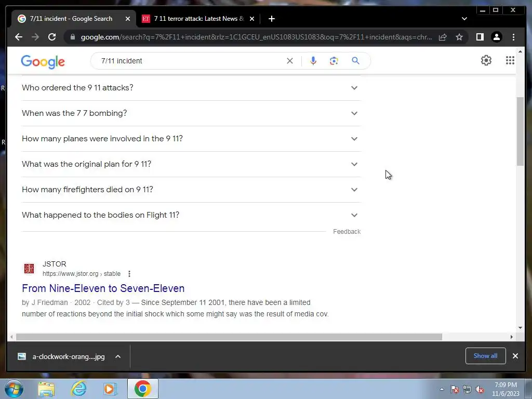This screenshot has width=532, height=399.
Task: View site information via the lock icon
Action: pos(72,37)
